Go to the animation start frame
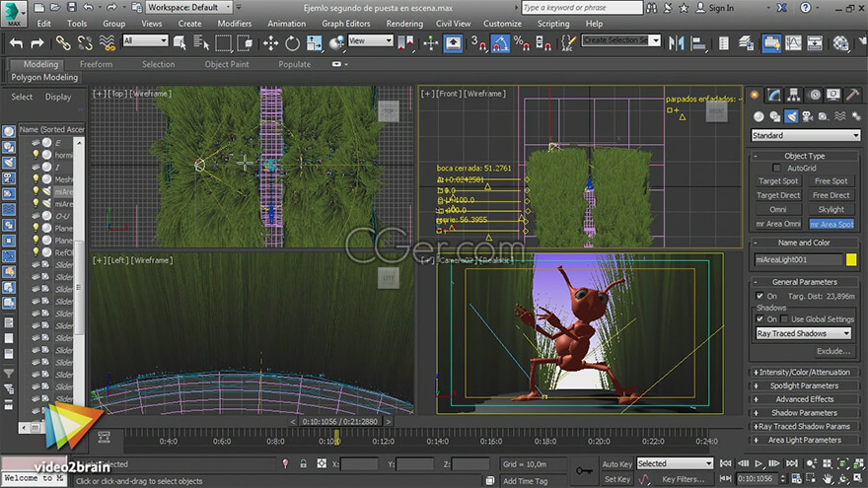868x488 pixels. (725, 463)
